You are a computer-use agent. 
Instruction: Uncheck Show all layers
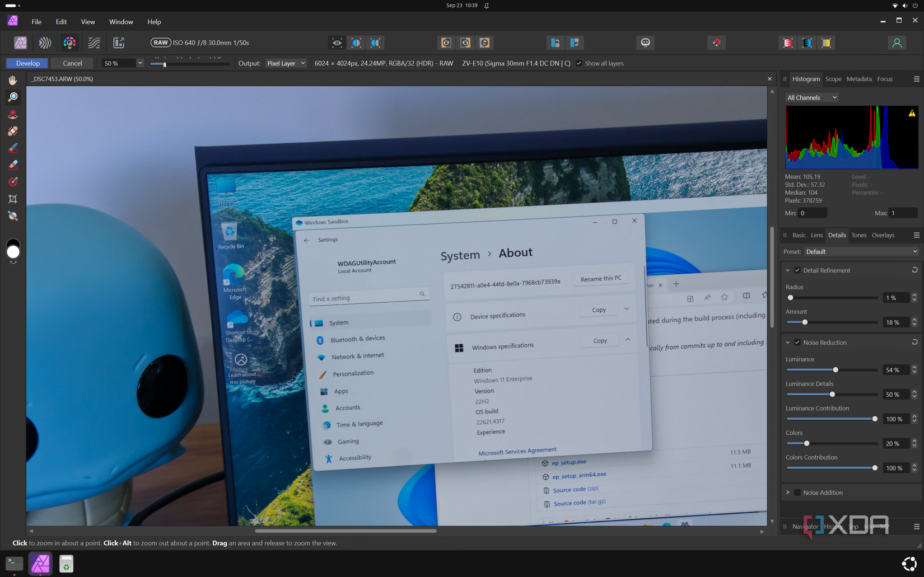pos(579,63)
